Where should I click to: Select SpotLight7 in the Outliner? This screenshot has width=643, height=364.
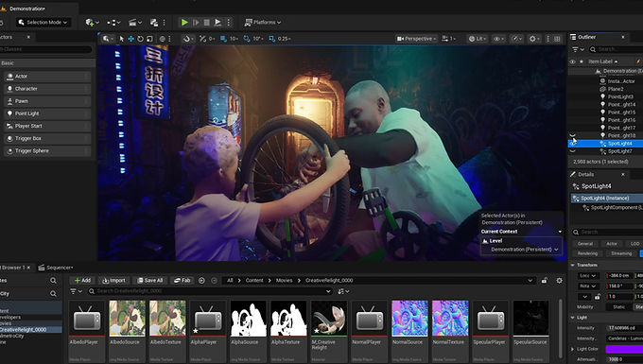click(x=619, y=151)
